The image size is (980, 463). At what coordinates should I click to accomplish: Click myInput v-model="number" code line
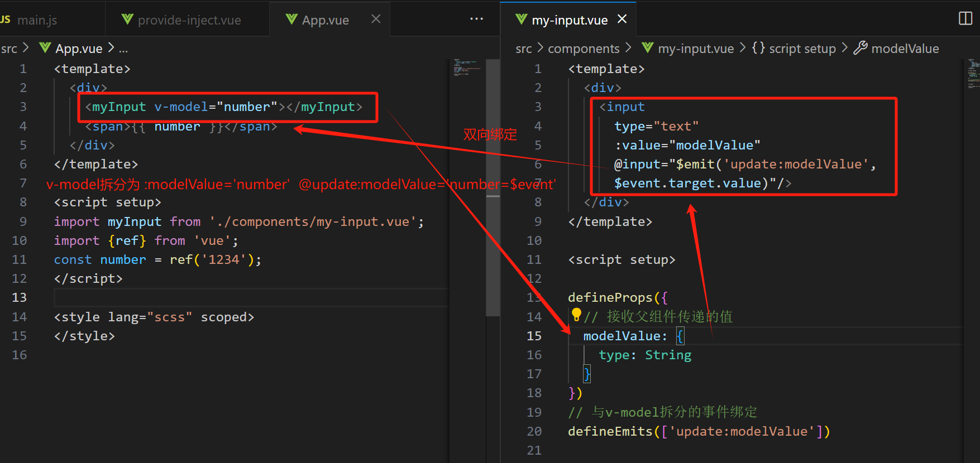tap(223, 107)
